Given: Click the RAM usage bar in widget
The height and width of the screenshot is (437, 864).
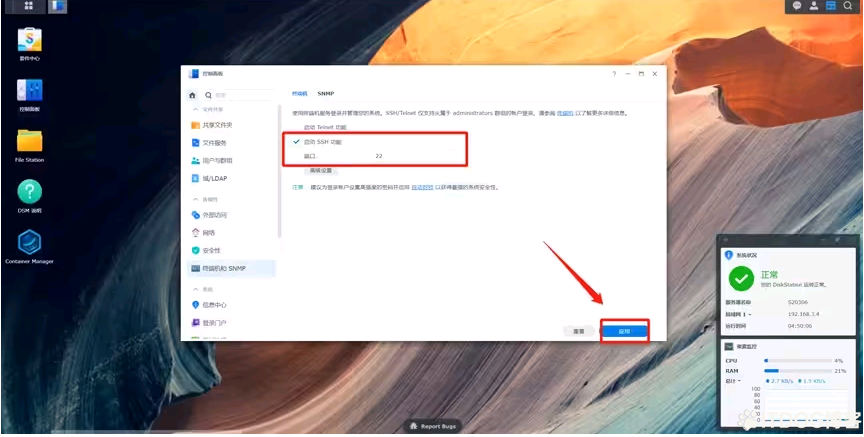Looking at the screenshot, I should [798, 371].
